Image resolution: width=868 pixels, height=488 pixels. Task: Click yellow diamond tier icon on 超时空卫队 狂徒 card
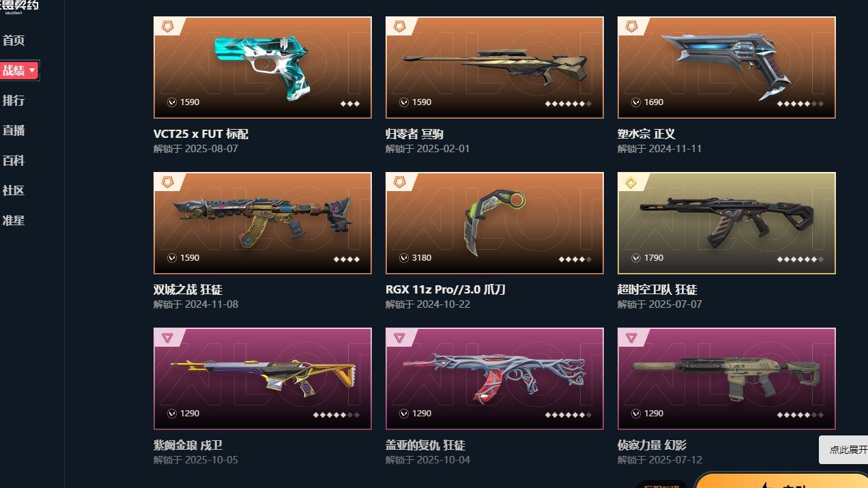631,182
